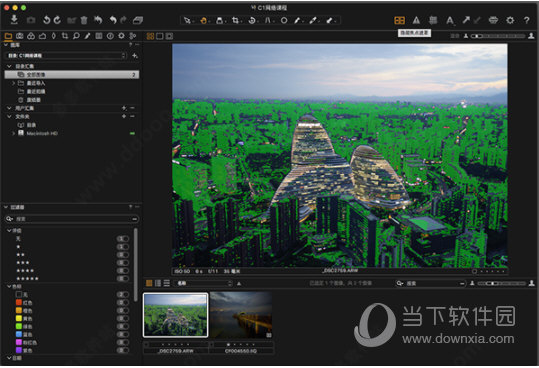Screen dimensions: 539x368
Task: Click plus button in user collections header
Action: pyautogui.click(x=124, y=108)
